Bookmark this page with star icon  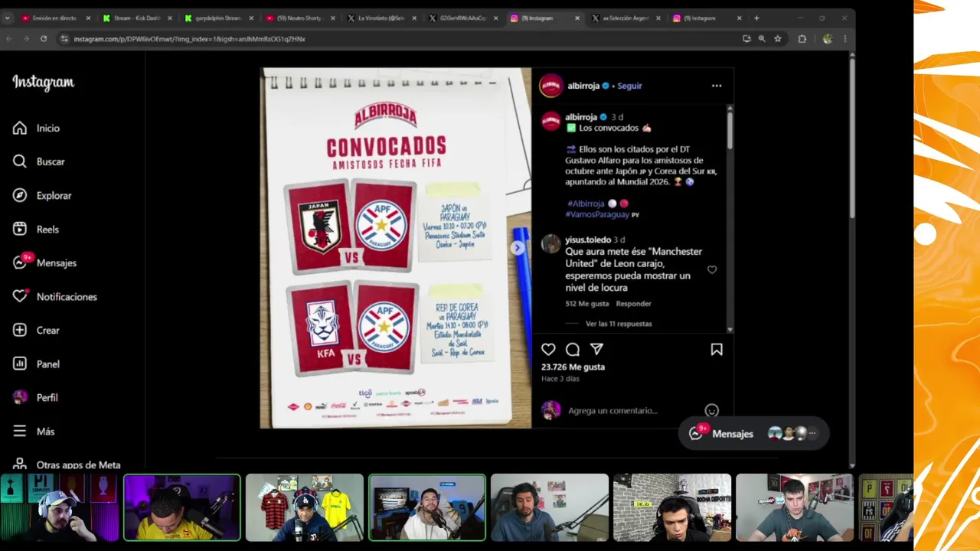click(778, 38)
